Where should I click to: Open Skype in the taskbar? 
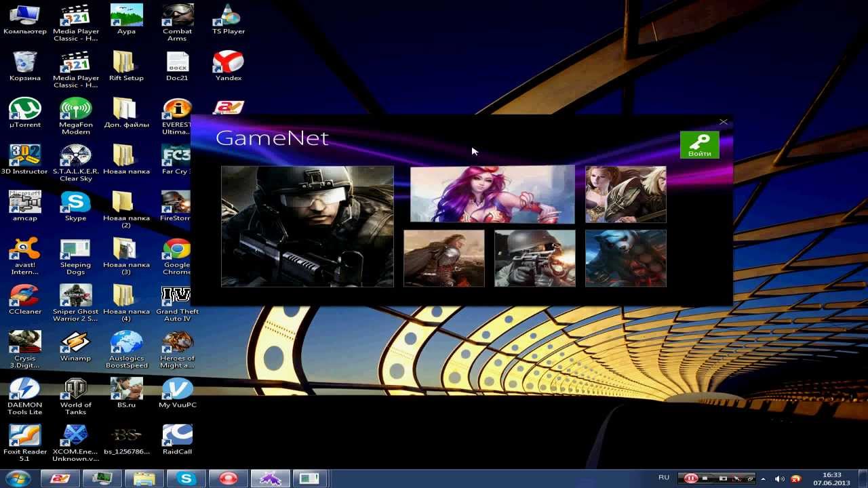pyautogui.click(x=186, y=479)
